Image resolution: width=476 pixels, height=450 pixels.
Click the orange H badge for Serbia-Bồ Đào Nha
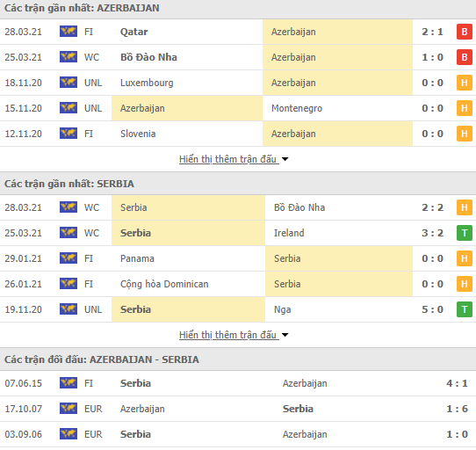pos(465,207)
